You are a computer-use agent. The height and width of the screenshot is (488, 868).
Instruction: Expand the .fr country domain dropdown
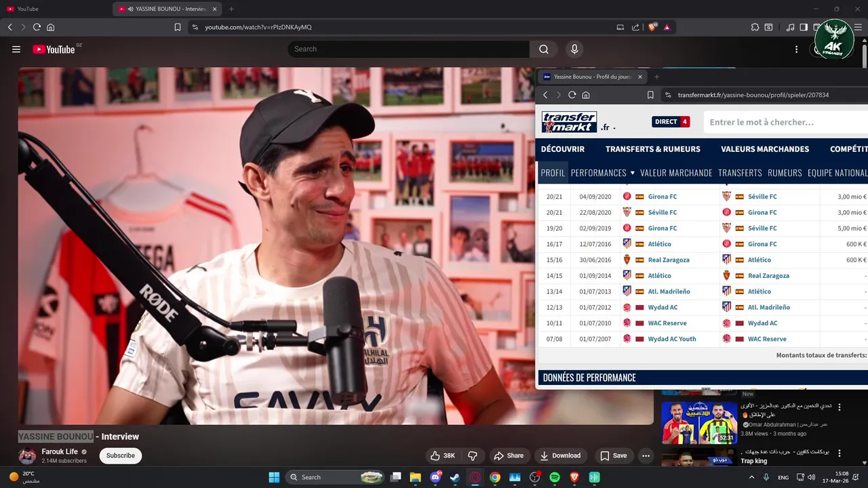608,127
